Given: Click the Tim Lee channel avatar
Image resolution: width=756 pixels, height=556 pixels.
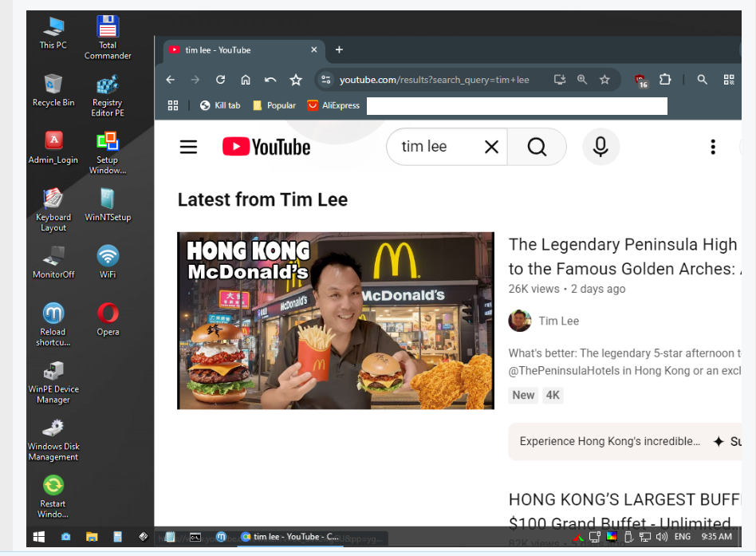Looking at the screenshot, I should [x=520, y=321].
